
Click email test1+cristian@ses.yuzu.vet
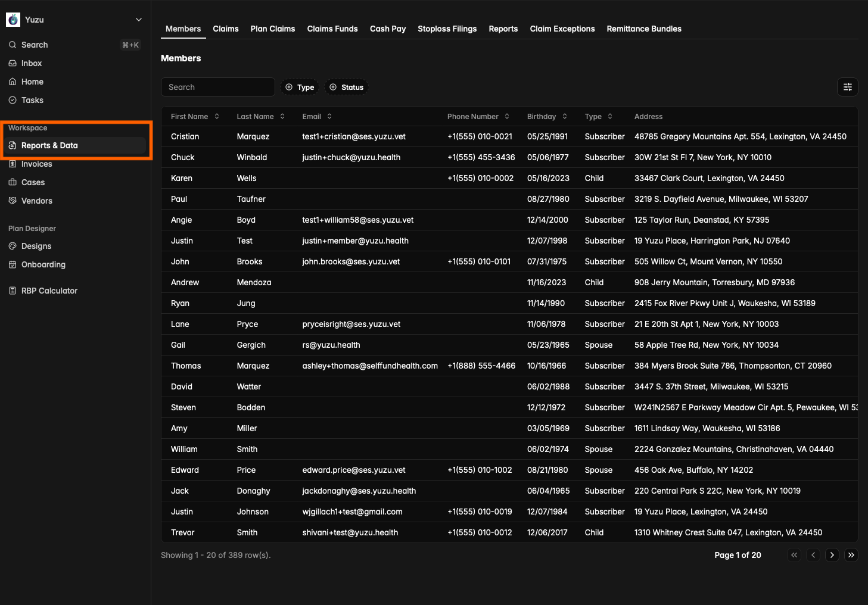tap(354, 136)
